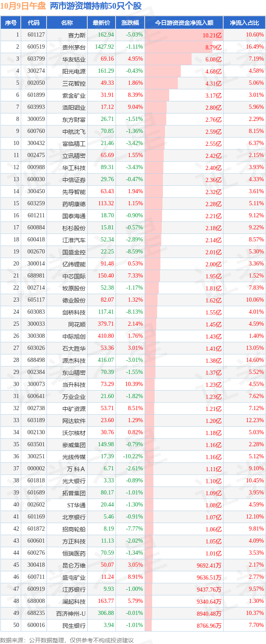The width and height of the screenshot is (266, 644).
Task: Click the 净流入占比 column header
Action: pyautogui.click(x=244, y=23)
